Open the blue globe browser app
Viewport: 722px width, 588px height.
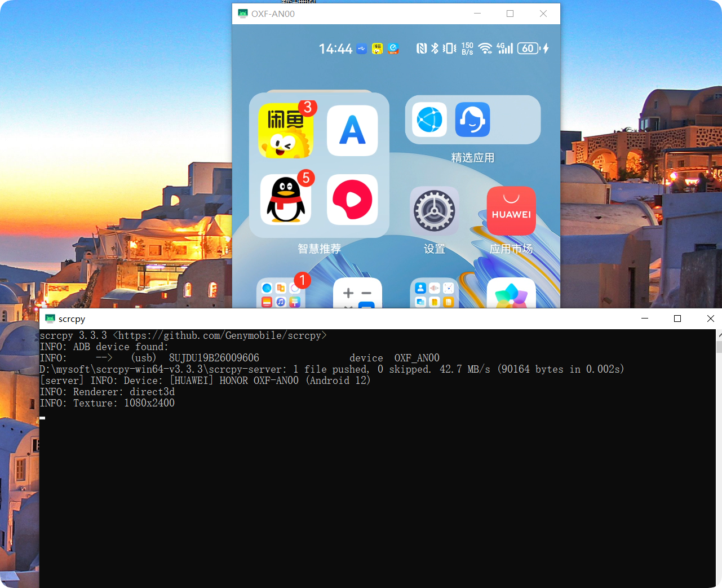coord(429,120)
